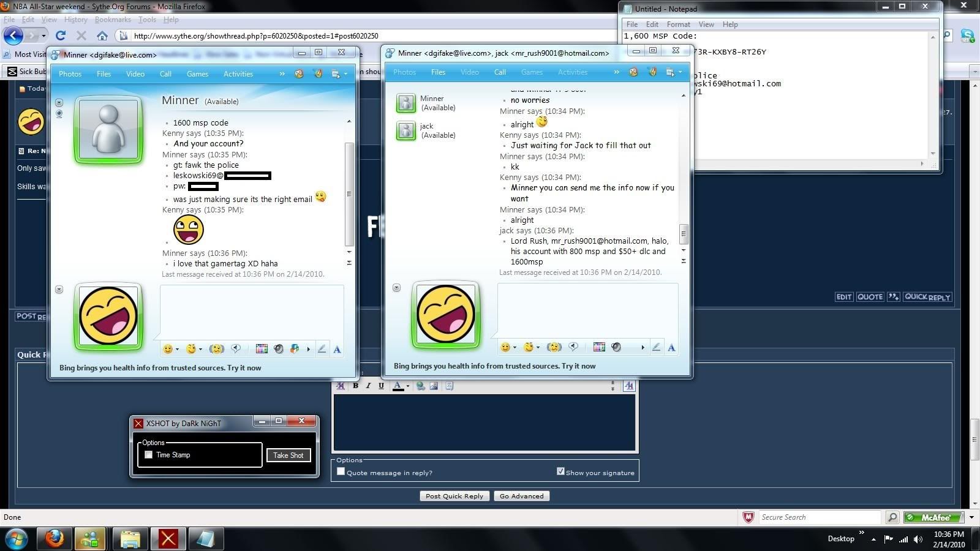Collapse your display picture in Minner chat
The width and height of the screenshot is (980, 551).
(x=59, y=289)
